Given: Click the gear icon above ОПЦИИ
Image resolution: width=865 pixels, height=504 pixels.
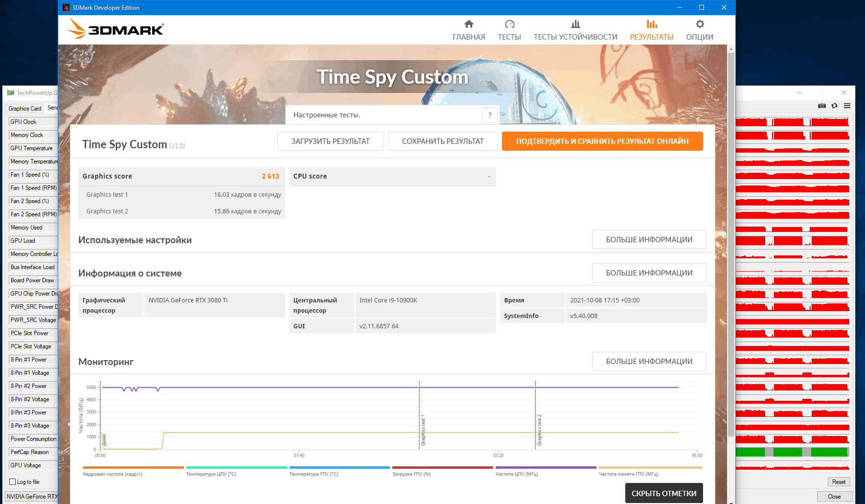Looking at the screenshot, I should click(x=700, y=24).
